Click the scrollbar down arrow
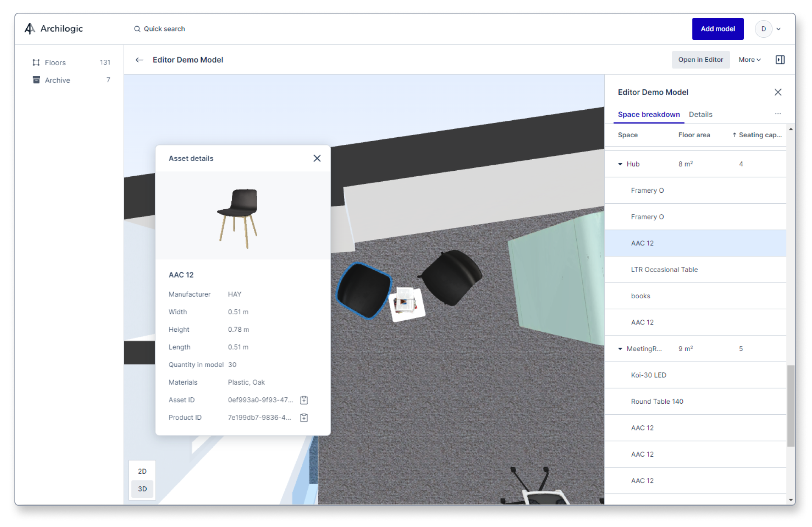 (x=791, y=500)
